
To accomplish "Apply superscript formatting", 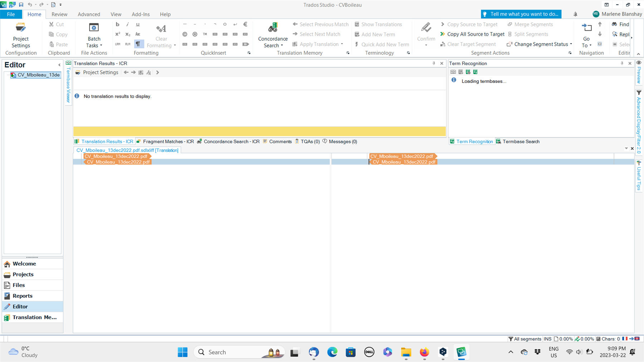I will click(117, 34).
